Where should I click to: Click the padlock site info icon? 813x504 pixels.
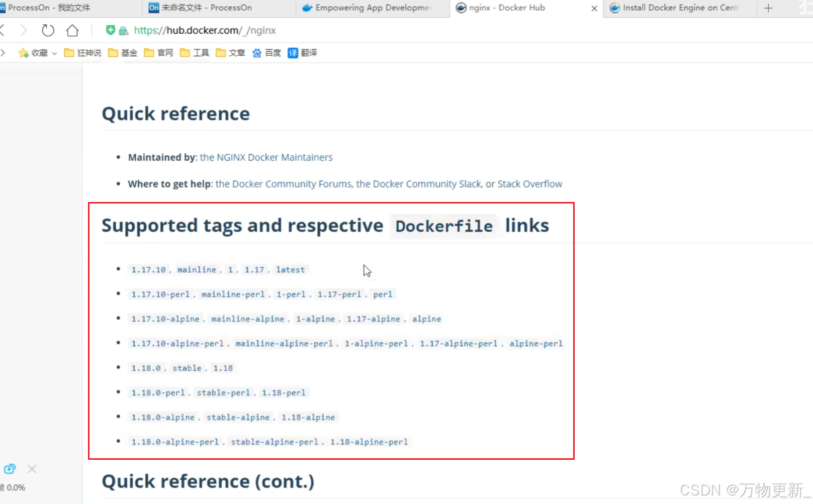(124, 31)
